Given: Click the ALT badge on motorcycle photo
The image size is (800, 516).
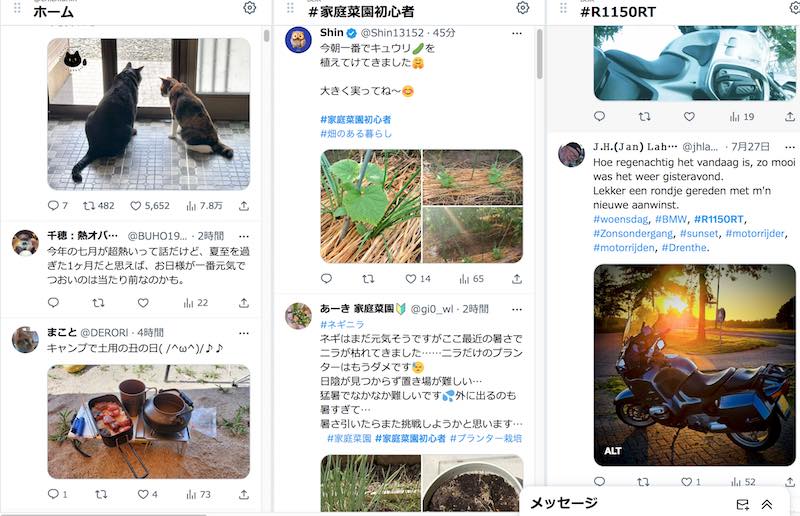Looking at the screenshot, I should [x=612, y=451].
